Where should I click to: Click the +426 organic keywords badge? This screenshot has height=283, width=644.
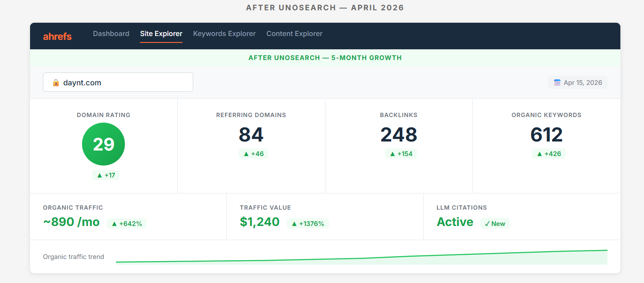549,154
